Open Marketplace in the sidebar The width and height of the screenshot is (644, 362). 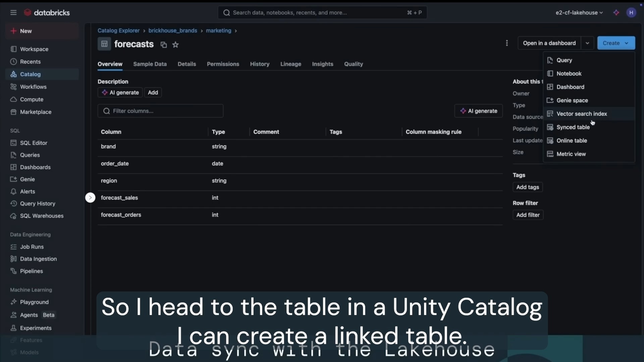tap(42, 112)
